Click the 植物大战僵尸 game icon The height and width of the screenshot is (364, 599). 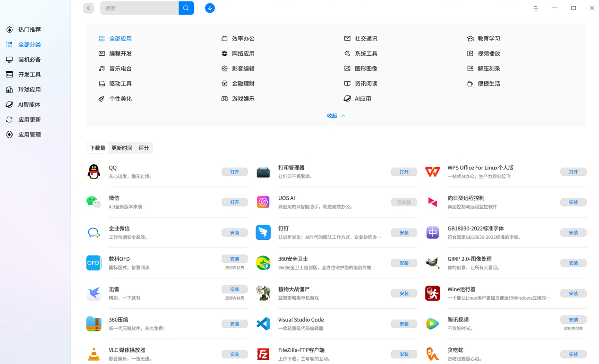pos(263,293)
